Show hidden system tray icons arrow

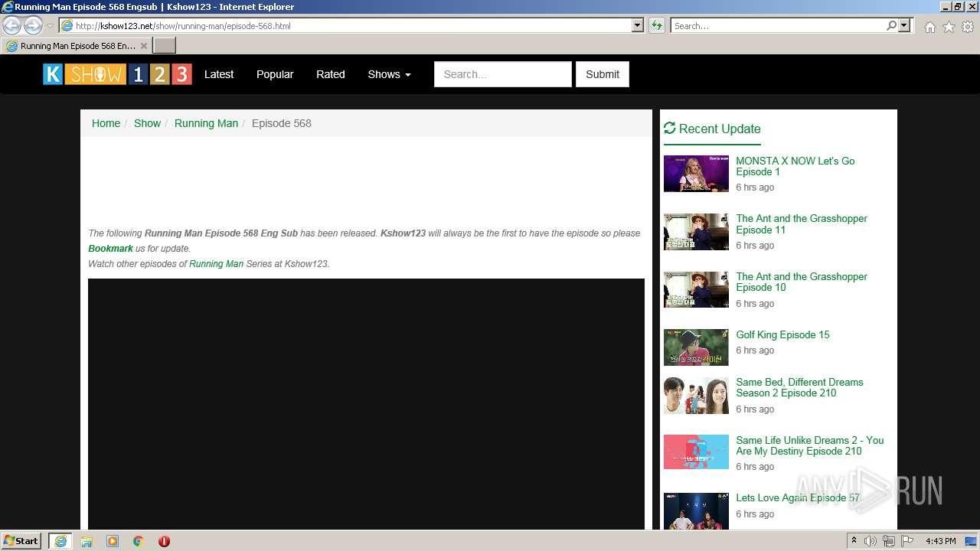[854, 541]
